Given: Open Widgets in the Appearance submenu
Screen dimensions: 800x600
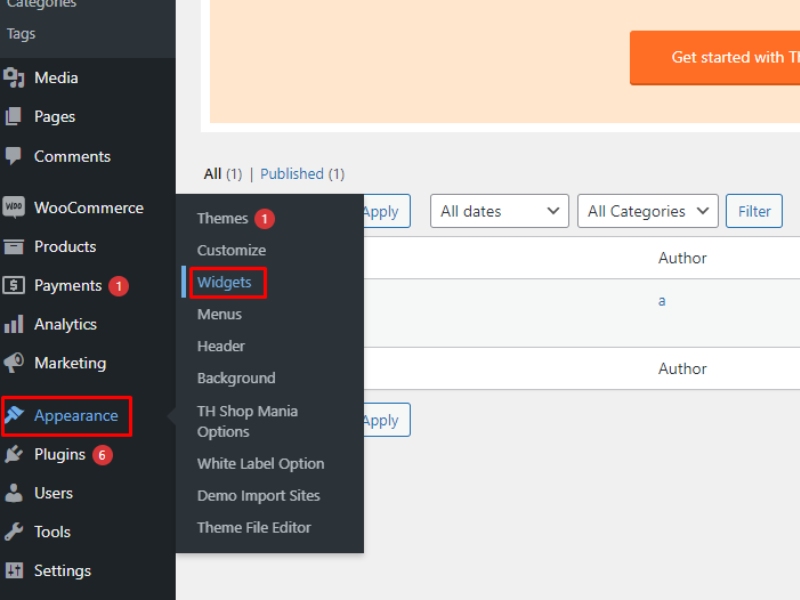Looking at the screenshot, I should coord(224,282).
